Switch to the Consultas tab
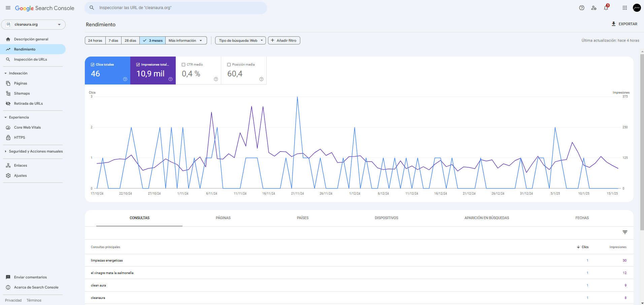The image size is (644, 305). (x=139, y=218)
